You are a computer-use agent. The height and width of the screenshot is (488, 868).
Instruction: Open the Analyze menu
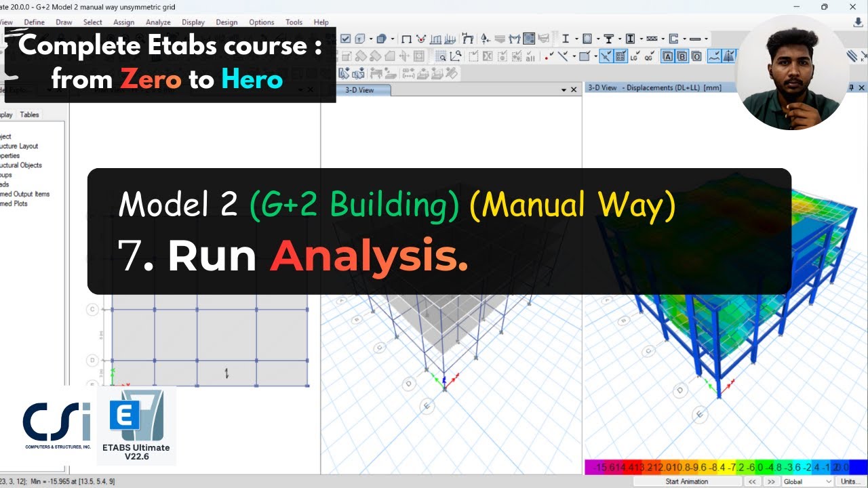pos(158,22)
